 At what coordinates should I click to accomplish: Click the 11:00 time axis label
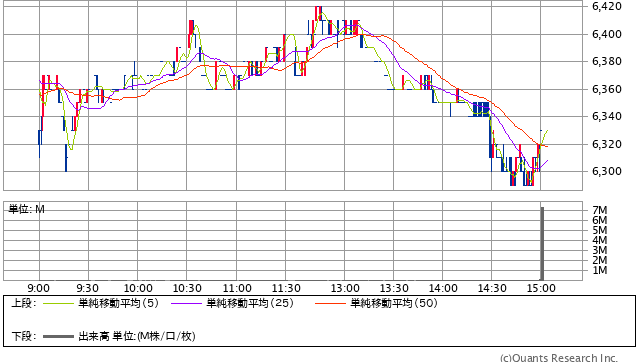click(x=237, y=288)
